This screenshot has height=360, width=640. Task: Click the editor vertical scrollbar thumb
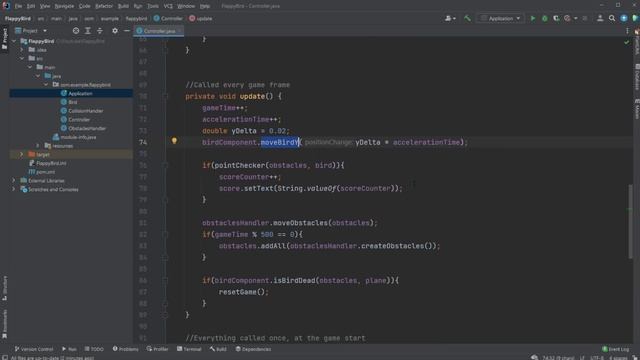pyautogui.click(x=630, y=221)
